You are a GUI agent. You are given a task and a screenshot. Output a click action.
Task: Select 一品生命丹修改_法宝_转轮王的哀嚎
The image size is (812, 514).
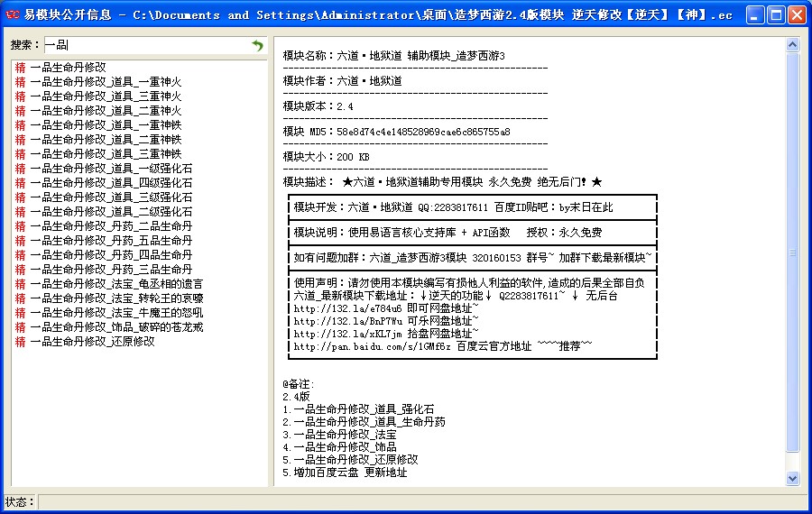[x=116, y=298]
